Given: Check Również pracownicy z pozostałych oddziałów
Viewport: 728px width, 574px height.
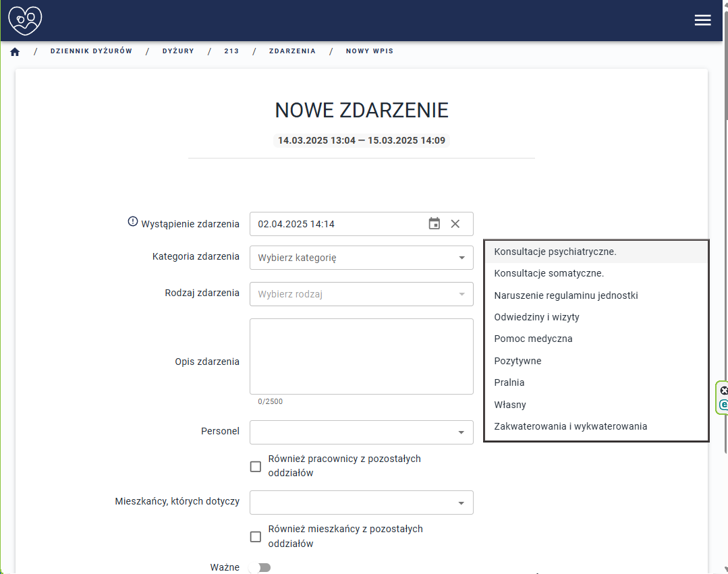Looking at the screenshot, I should coord(256,466).
